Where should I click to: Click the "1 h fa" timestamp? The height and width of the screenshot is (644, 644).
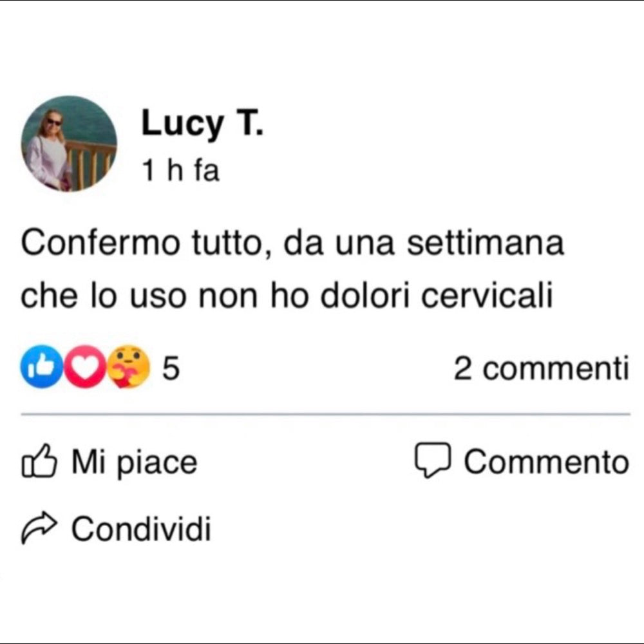click(180, 171)
